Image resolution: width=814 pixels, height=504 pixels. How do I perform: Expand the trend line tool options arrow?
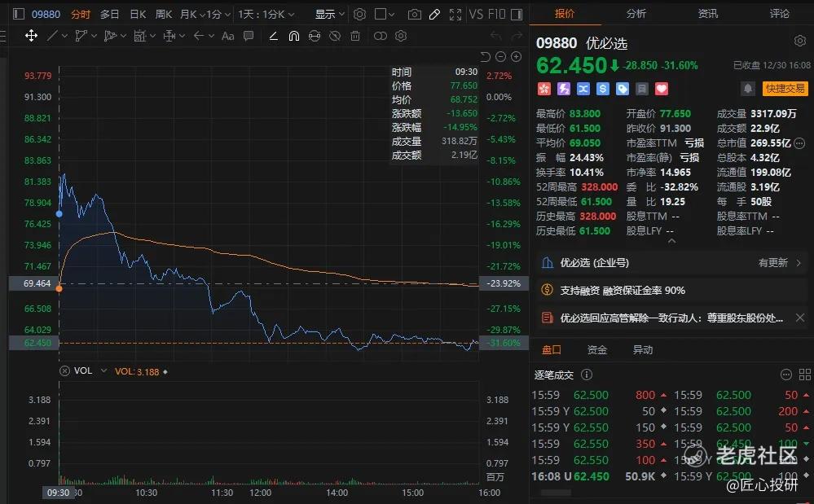(x=65, y=36)
